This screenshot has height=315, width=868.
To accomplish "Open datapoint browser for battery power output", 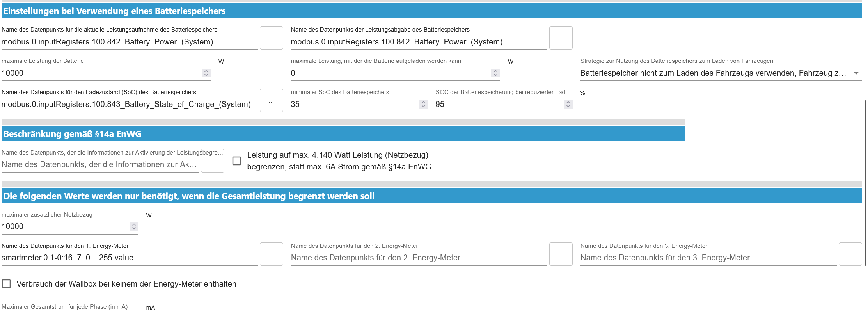I will [x=561, y=38].
